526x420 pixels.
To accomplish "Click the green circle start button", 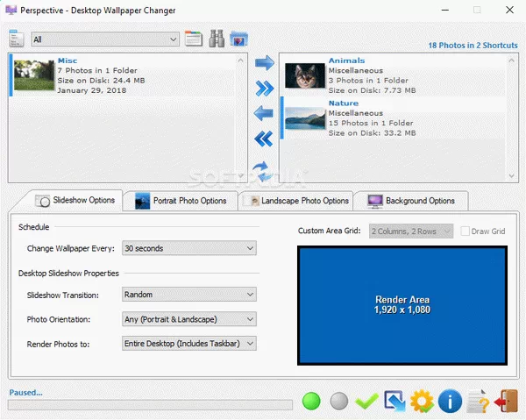I will (x=311, y=402).
